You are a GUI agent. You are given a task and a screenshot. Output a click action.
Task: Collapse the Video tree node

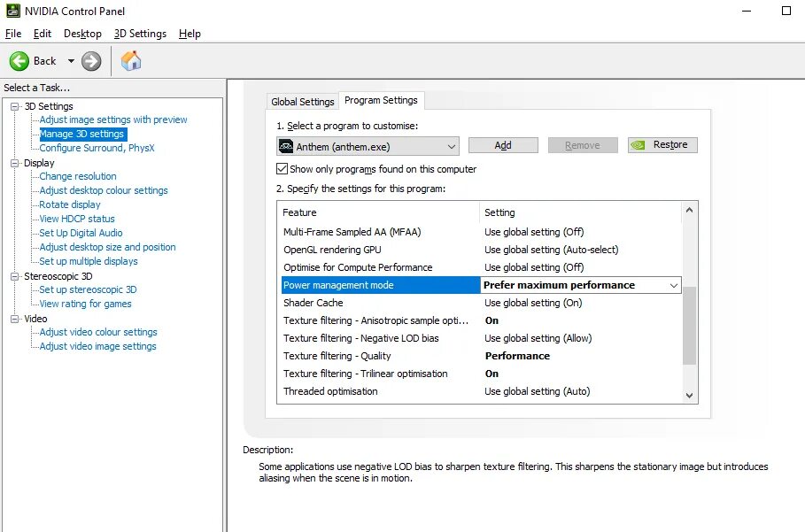click(x=15, y=319)
